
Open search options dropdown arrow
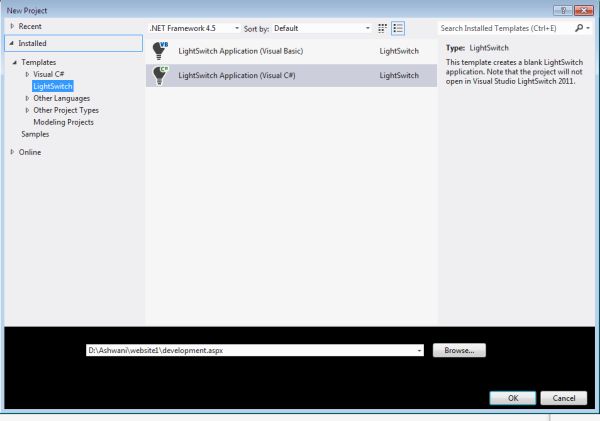pos(588,28)
